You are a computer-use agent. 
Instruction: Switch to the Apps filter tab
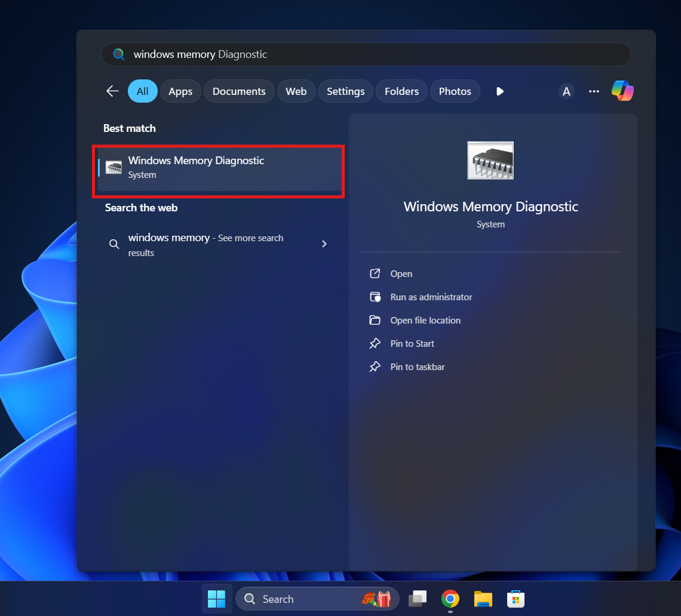[x=180, y=91]
